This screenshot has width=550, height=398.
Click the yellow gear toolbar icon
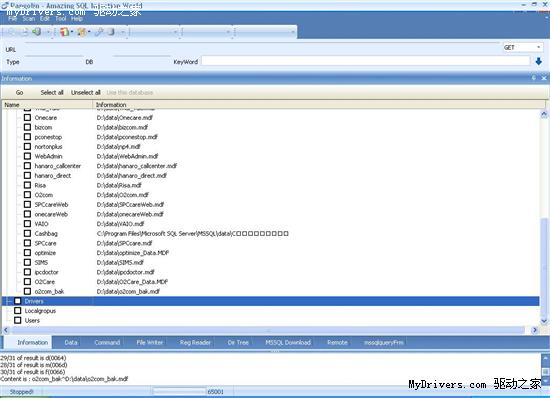[x=82, y=32]
